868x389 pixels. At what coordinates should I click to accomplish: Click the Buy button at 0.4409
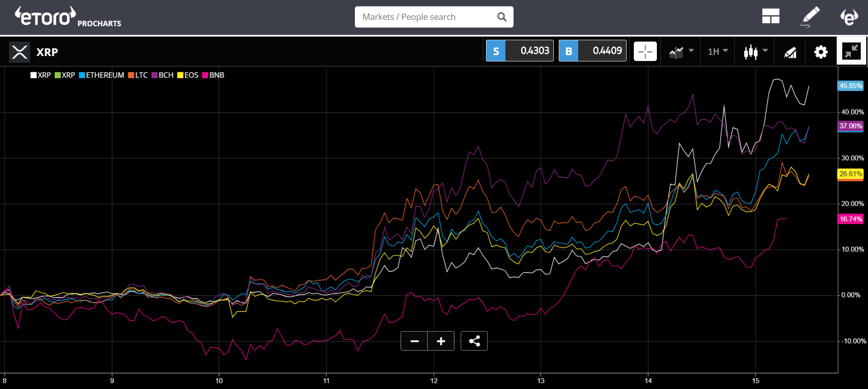coord(592,51)
